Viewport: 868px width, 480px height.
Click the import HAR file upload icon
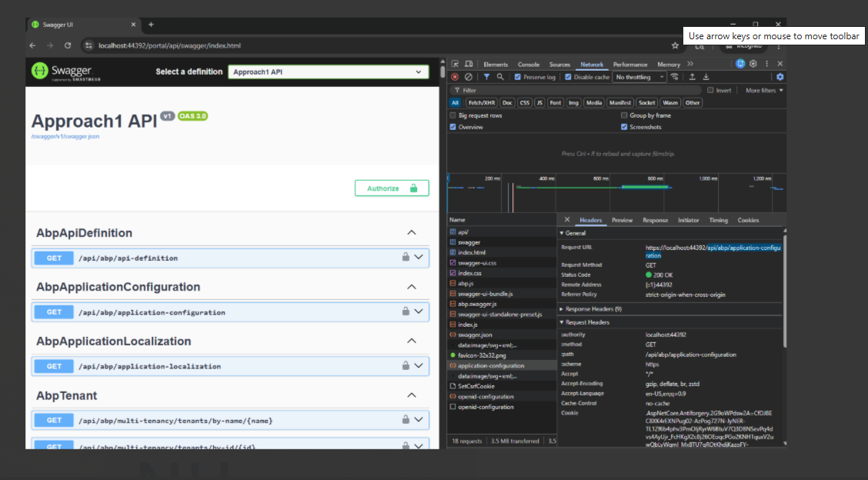tap(692, 77)
